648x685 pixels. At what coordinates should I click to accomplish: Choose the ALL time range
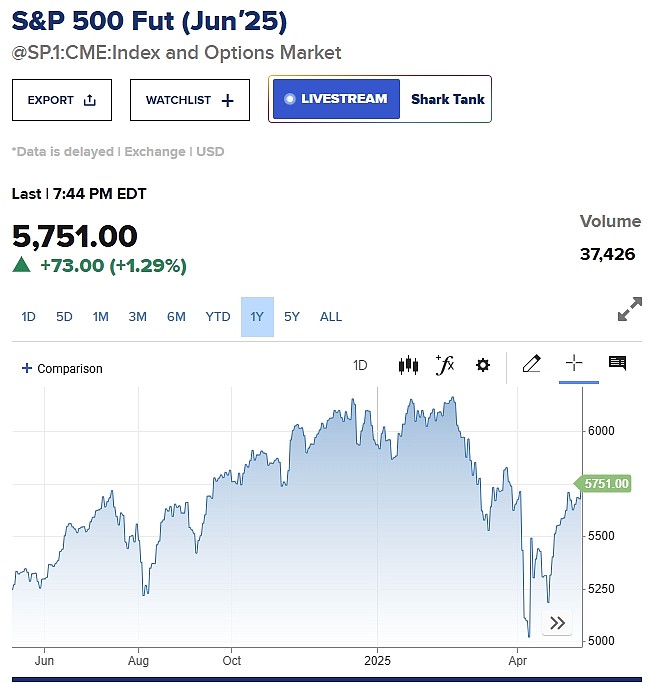point(331,317)
